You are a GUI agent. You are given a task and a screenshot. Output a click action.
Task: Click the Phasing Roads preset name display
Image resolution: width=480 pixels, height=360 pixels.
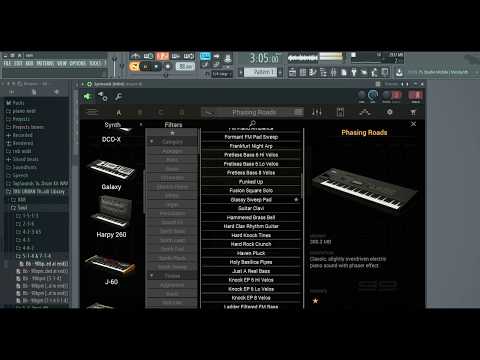(x=254, y=112)
